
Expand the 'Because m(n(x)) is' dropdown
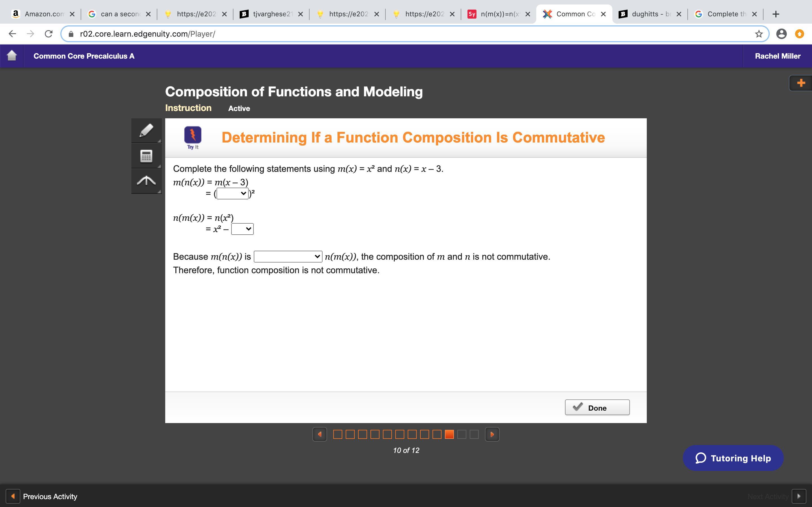point(288,257)
